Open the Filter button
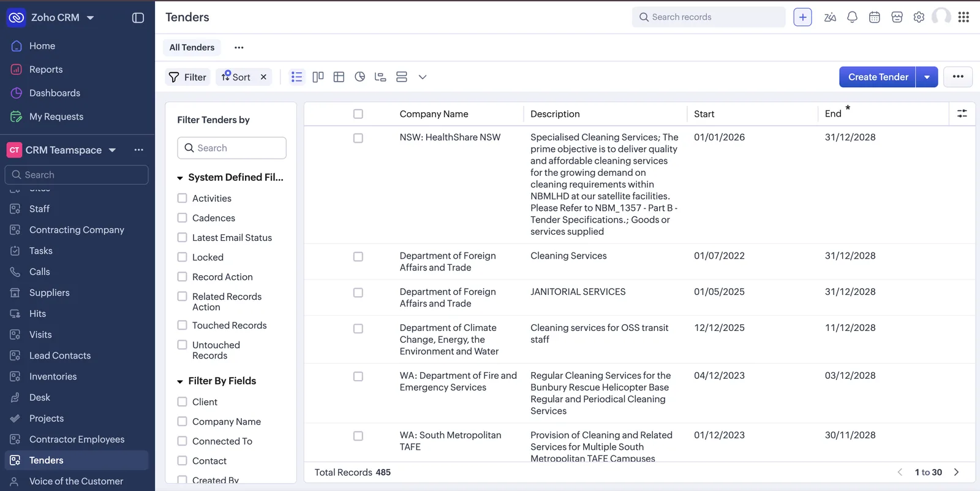Screen dimensions: 980x491 pyautogui.click(x=187, y=77)
